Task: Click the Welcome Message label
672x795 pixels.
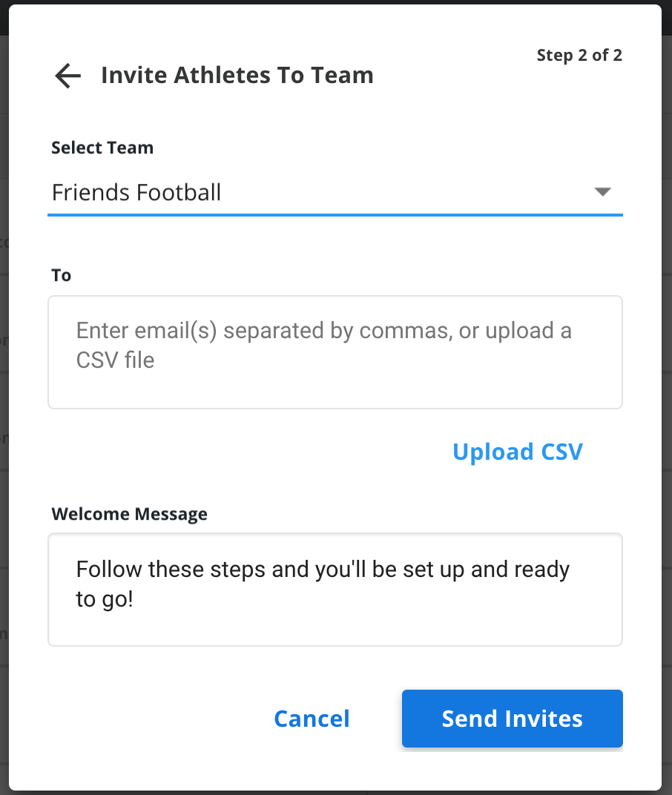Action: pos(129,514)
